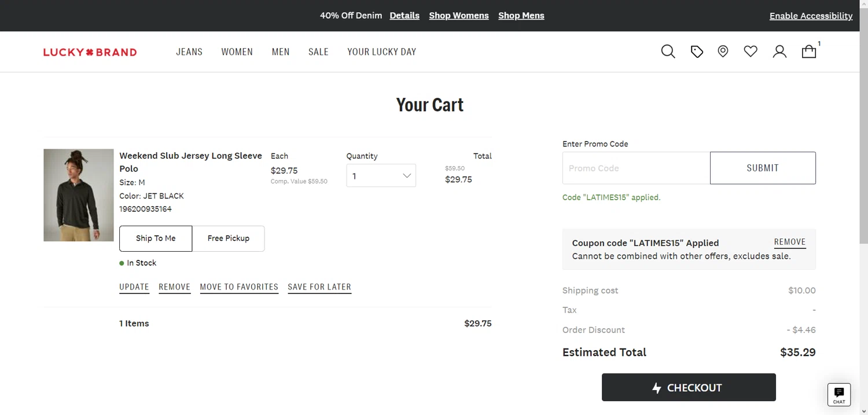This screenshot has height=415, width=868.
Task: Click the Order Discount - $4.46 amount
Action: [801, 330]
